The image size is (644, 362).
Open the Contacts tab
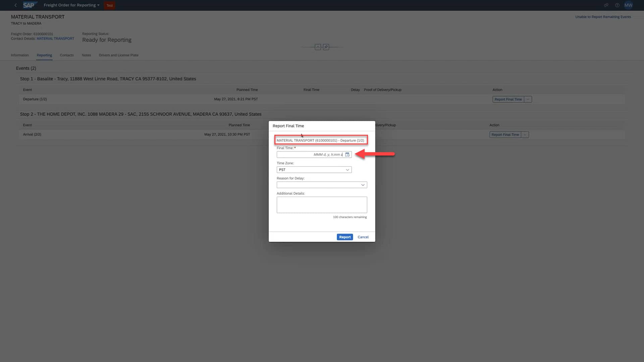[x=67, y=55]
